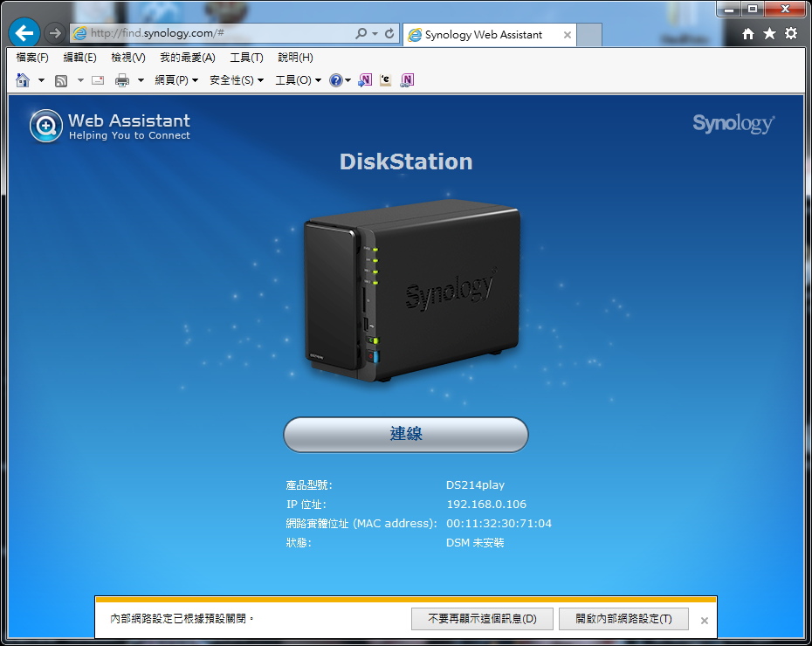Image resolution: width=812 pixels, height=646 pixels.
Task: Click the Synology logo at top right
Action: tap(733, 124)
